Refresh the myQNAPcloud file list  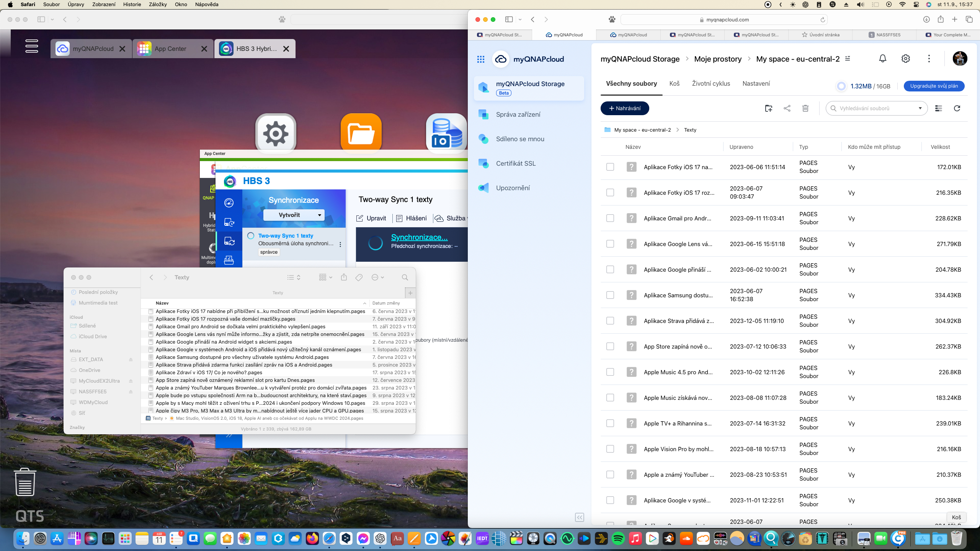(x=957, y=108)
